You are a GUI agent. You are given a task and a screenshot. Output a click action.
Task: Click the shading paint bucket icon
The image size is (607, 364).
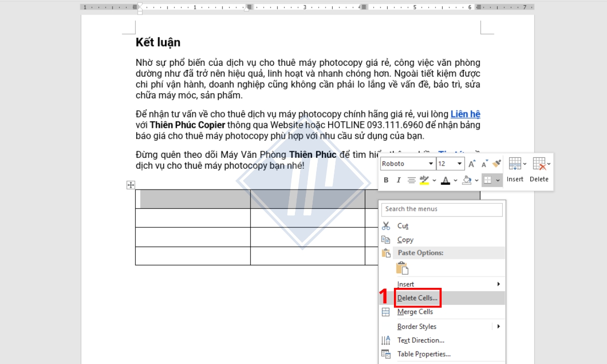(467, 180)
